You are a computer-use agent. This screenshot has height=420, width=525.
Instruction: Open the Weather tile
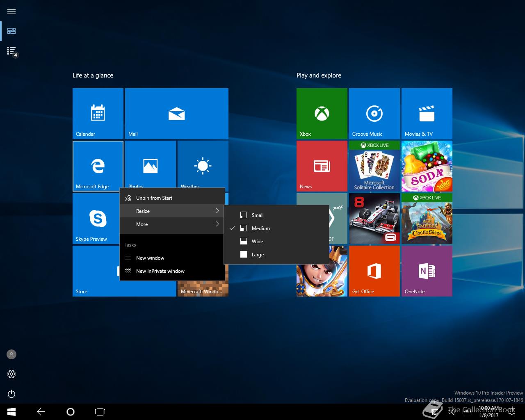[x=203, y=164]
